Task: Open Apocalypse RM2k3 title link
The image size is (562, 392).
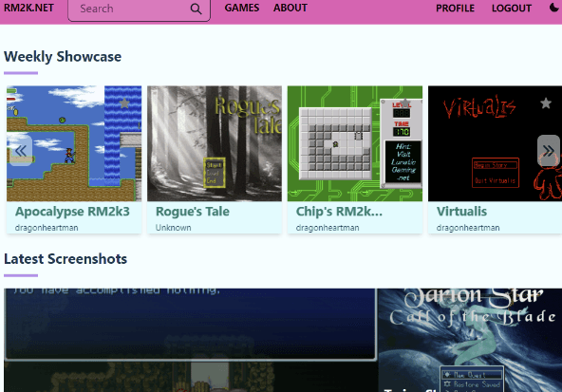Action: 72,212
